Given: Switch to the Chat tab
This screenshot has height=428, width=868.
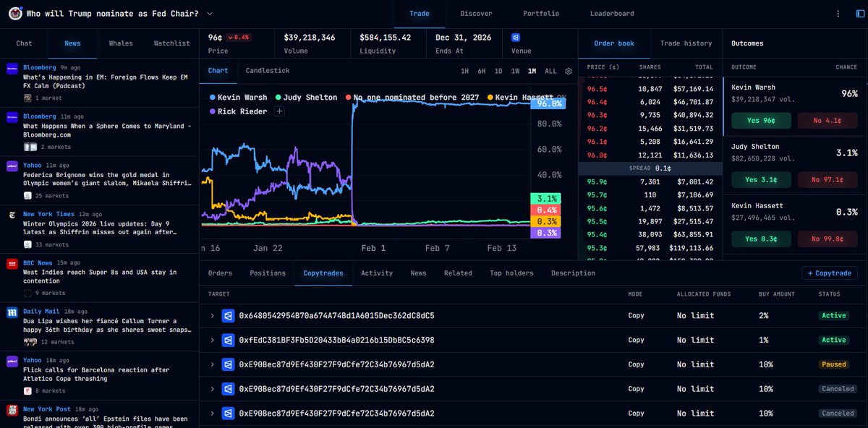Looking at the screenshot, I should pyautogui.click(x=24, y=43).
